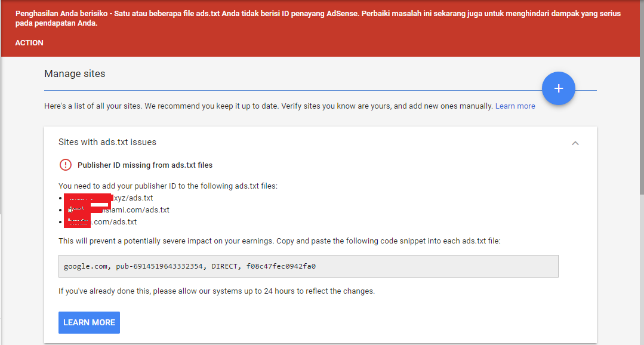Click inside the ads.txt code snippet box

click(x=308, y=266)
